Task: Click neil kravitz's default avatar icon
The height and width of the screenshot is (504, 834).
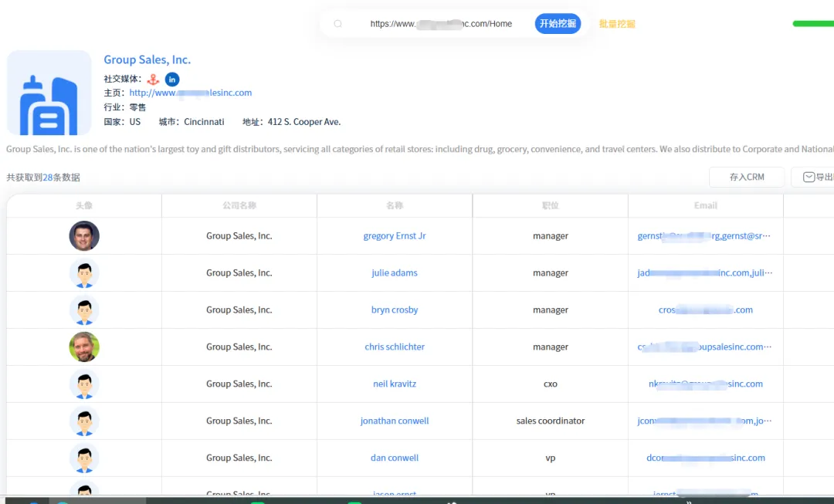Action: point(84,384)
